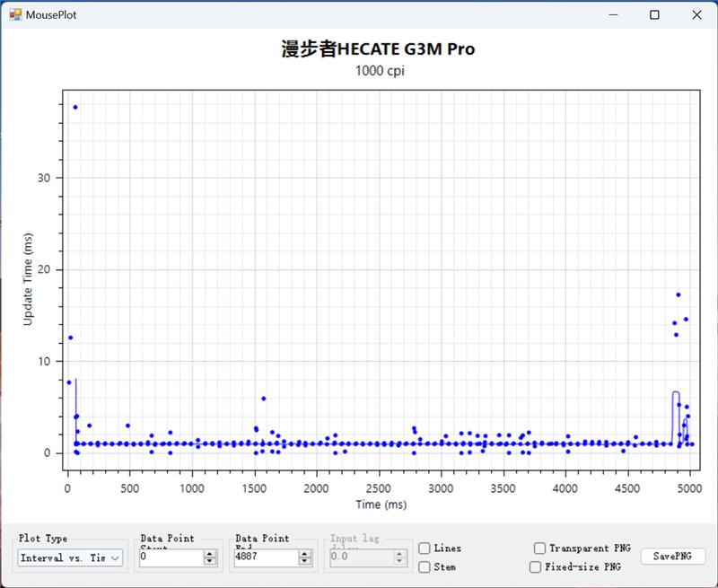Decrease the Data Point Start value
The image size is (718, 588).
tap(210, 562)
